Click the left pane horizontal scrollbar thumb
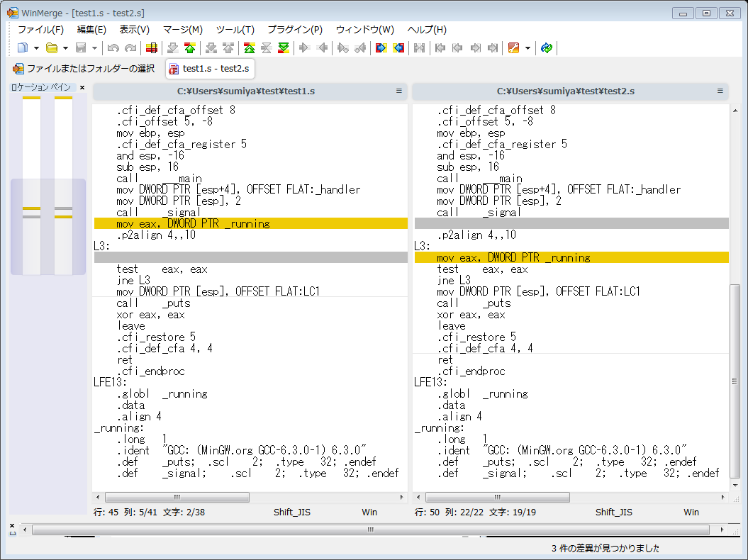 177,497
